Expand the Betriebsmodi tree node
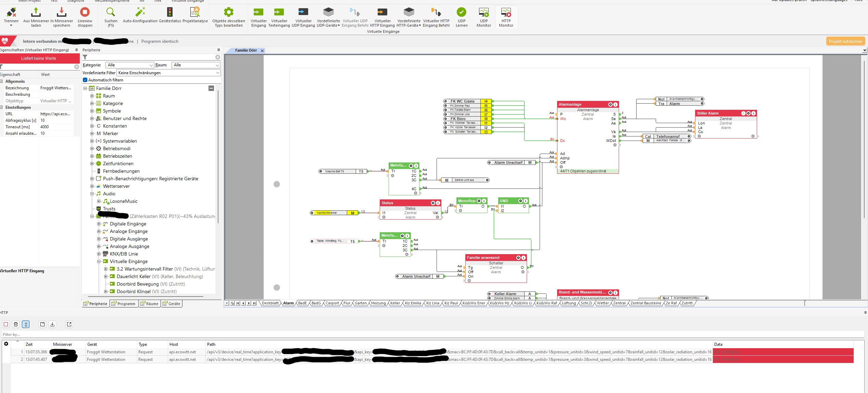Image resolution: width=868 pixels, height=393 pixels. pyautogui.click(x=92, y=149)
